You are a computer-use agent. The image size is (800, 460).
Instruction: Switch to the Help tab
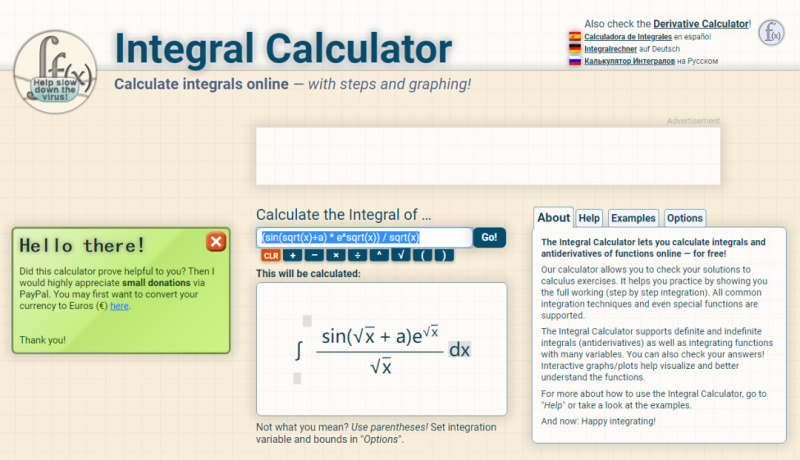click(x=589, y=218)
